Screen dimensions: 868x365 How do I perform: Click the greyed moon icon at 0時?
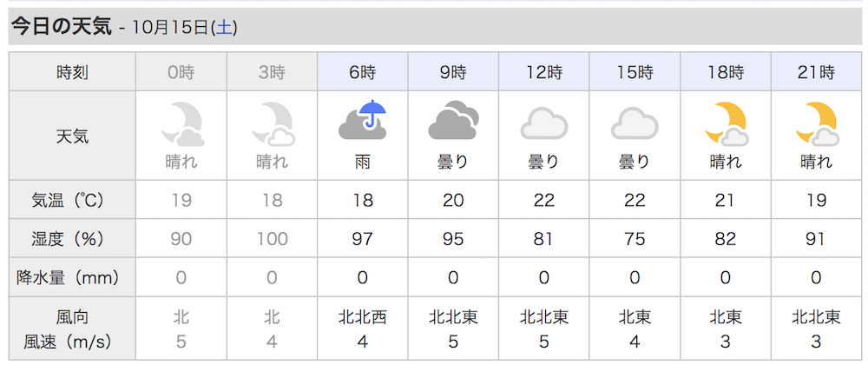(182, 123)
